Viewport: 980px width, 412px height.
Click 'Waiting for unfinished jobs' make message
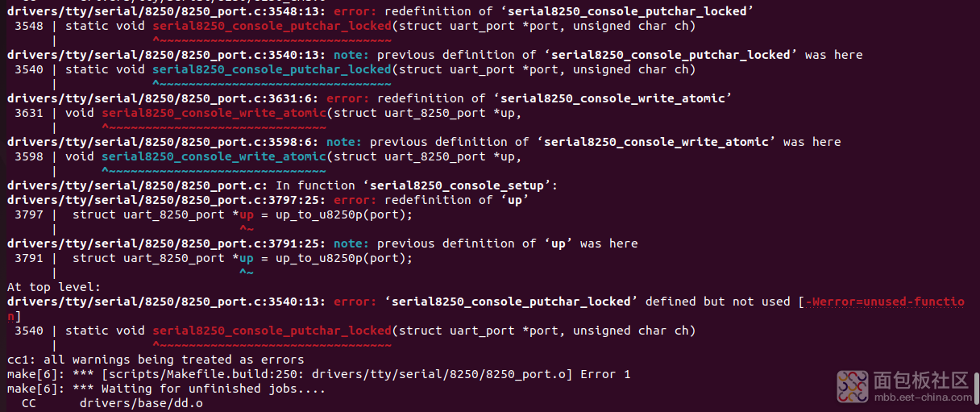coord(199,389)
